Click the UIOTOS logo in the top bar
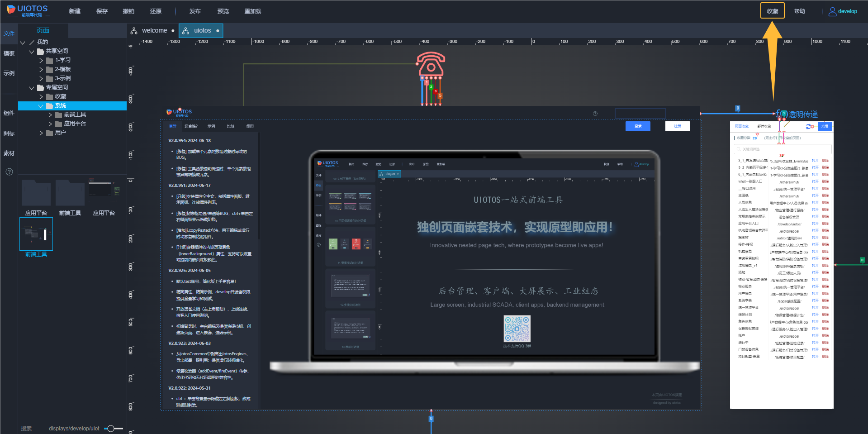Viewport: 868px width, 434px height. pyautogui.click(x=27, y=11)
